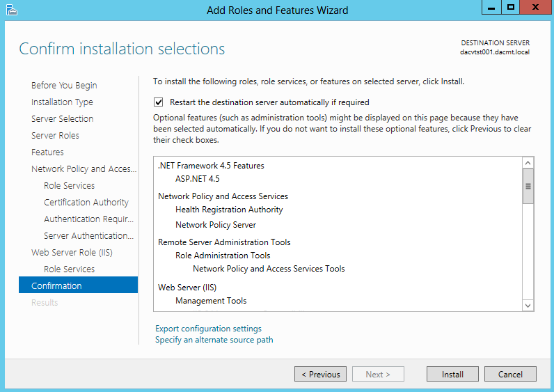Jump to Server Roles step
Screen dimensions: 554x392
(55, 135)
